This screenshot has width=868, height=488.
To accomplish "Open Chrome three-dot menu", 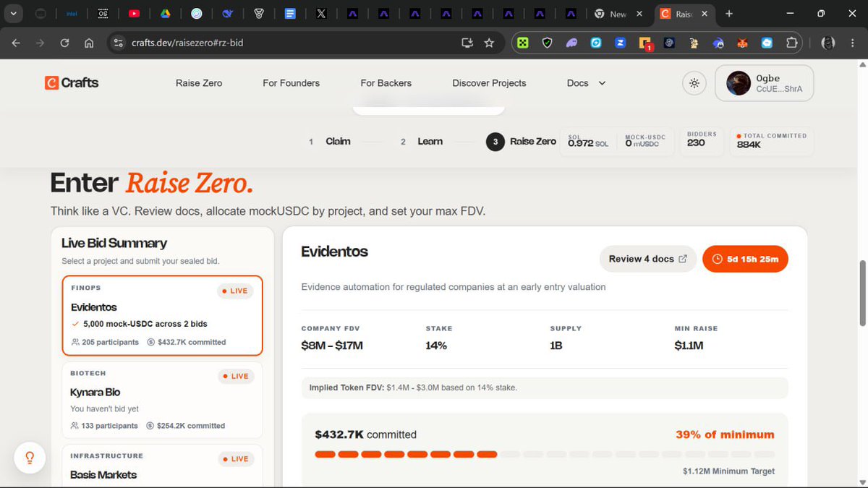I will point(853,43).
